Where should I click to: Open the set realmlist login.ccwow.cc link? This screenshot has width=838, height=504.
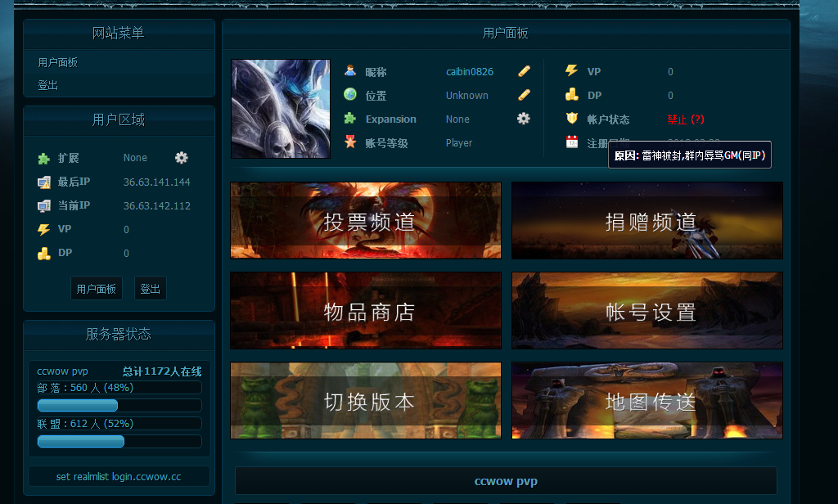(x=118, y=476)
